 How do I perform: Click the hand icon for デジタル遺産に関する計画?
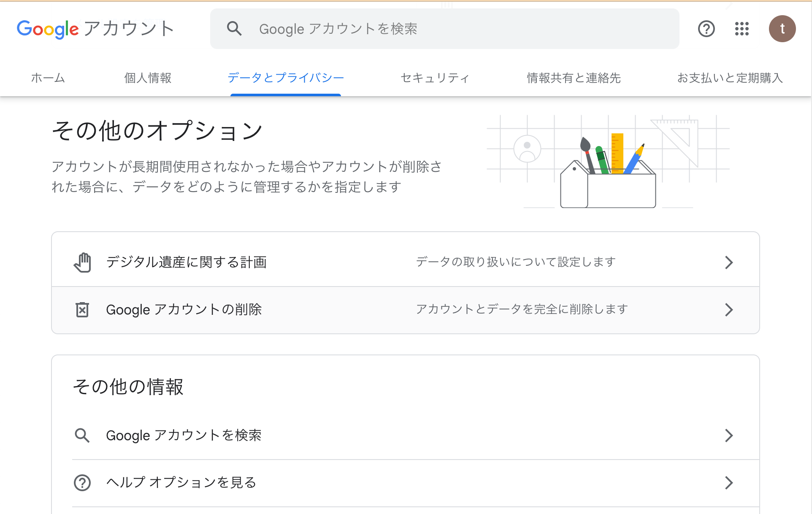pyautogui.click(x=82, y=262)
